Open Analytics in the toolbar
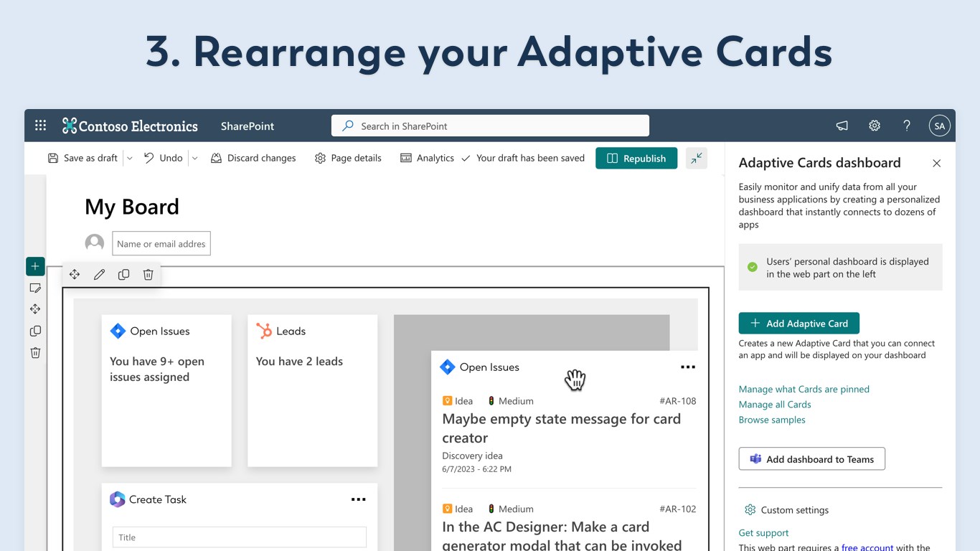The height and width of the screenshot is (551, 980). (x=427, y=159)
